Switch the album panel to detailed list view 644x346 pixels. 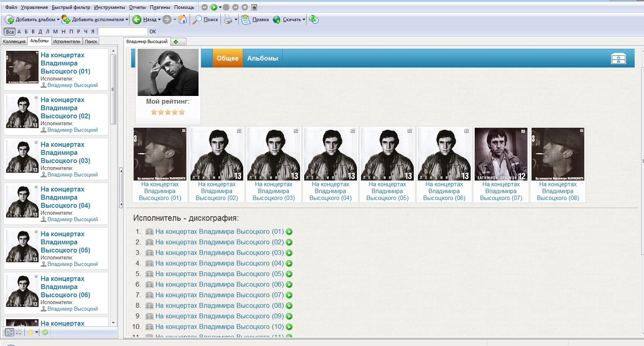pos(9,332)
